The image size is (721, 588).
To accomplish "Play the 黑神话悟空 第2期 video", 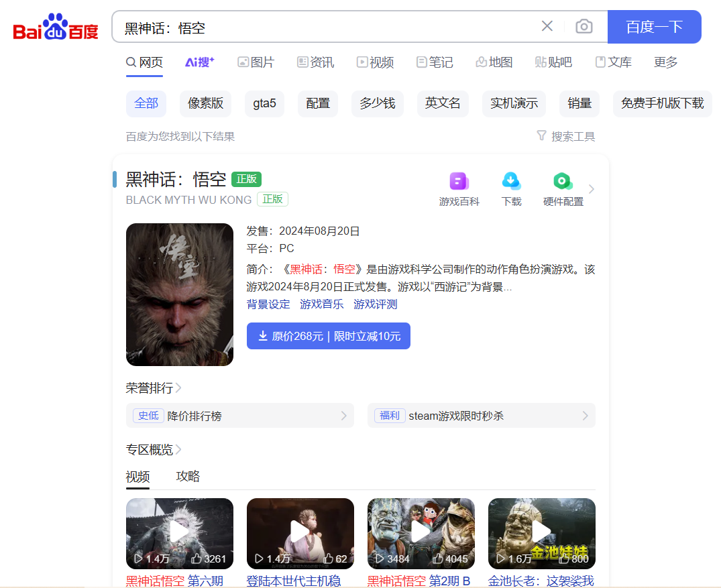I will point(421,533).
